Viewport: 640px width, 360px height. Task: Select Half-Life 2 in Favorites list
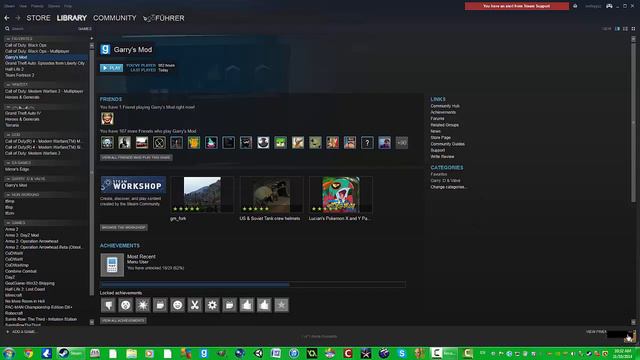tap(14, 69)
